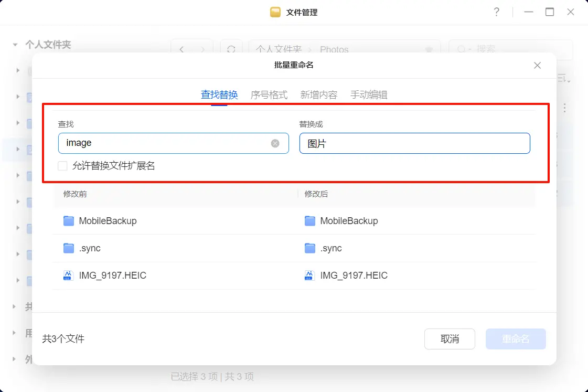
Task: Open the 新增内容 tab
Action: pyautogui.click(x=318, y=95)
